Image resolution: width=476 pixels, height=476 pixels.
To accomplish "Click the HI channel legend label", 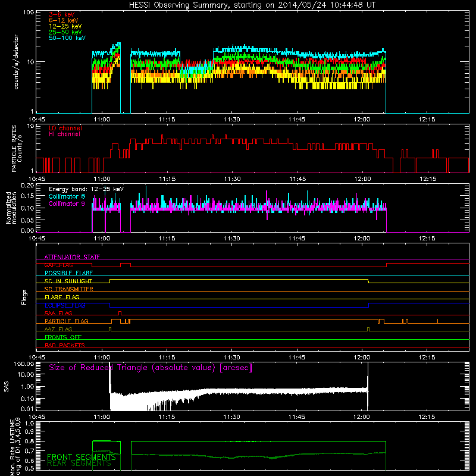I will coord(65,134).
